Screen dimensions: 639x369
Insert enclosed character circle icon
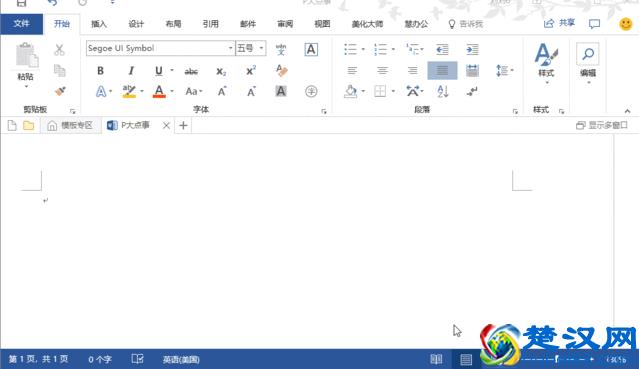(x=311, y=91)
